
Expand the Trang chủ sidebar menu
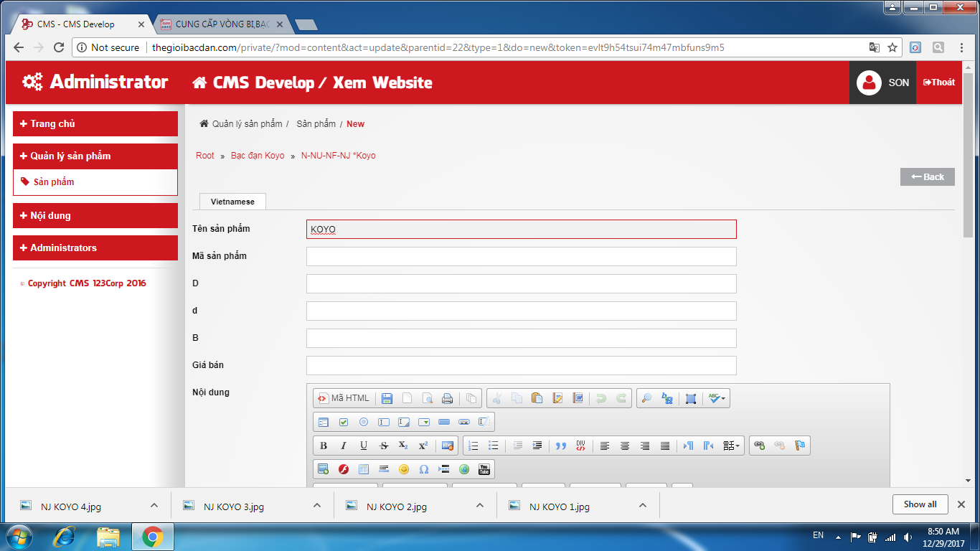pos(95,123)
